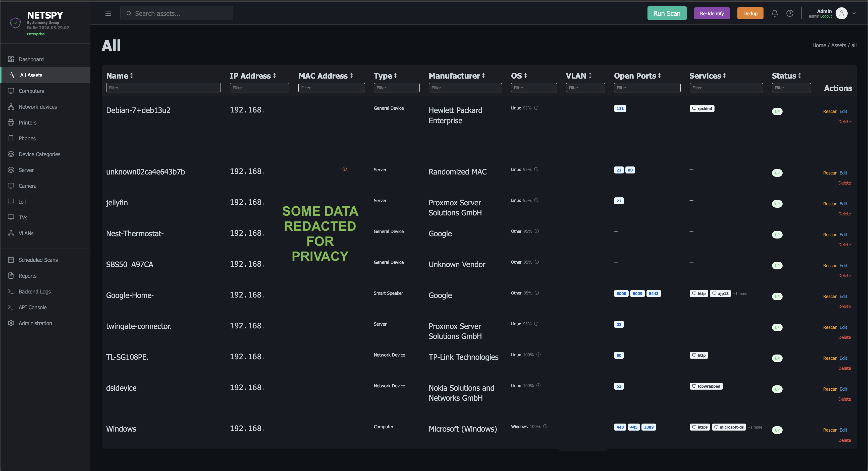Screen dimensions: 868x471
Task: Rescan the jellyfin asset
Action: pos(830,204)
